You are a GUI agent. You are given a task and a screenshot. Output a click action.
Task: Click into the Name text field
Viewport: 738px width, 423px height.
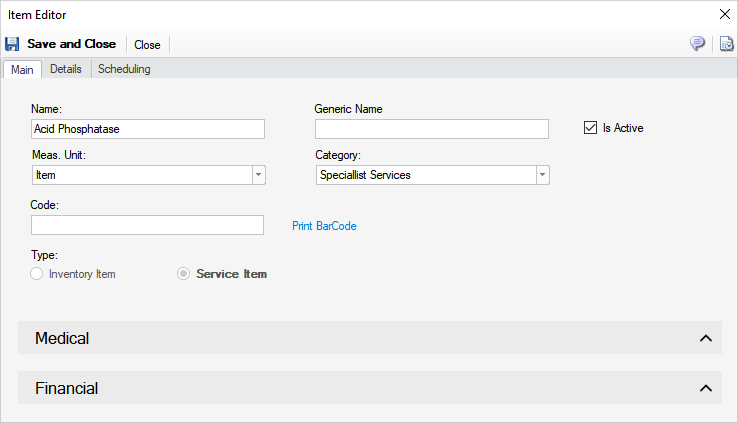click(148, 129)
